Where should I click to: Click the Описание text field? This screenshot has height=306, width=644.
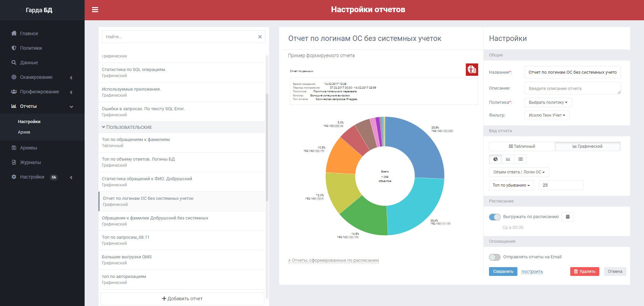pyautogui.click(x=572, y=88)
